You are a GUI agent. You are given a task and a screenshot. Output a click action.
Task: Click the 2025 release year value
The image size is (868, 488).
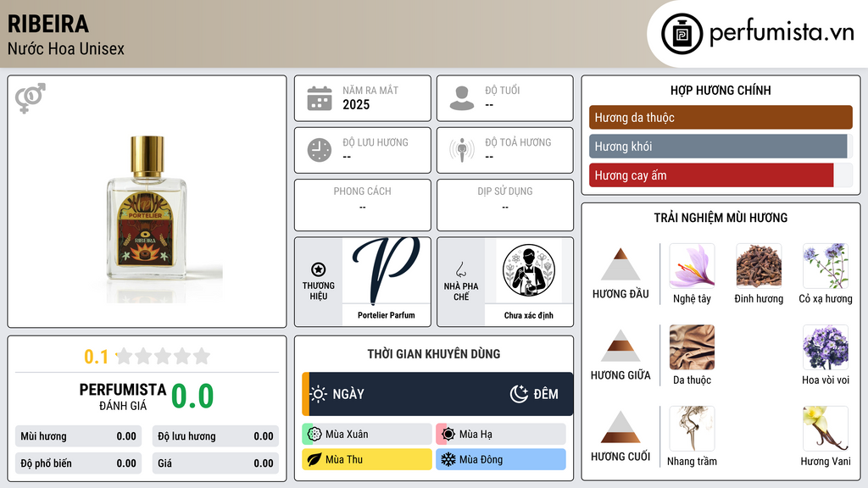tap(356, 104)
